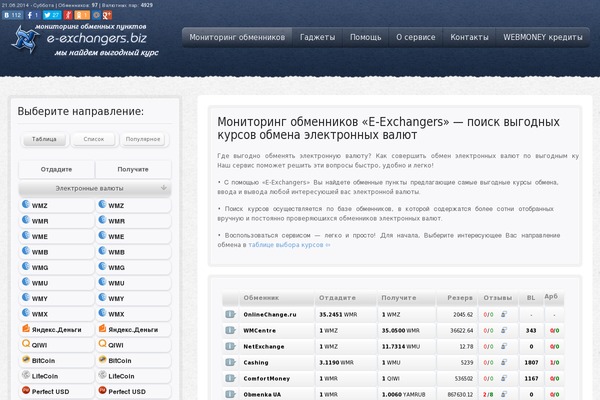Click the Perfect USD icon in Отдадите column
Screen dimensions: 600x400
pos(26,390)
